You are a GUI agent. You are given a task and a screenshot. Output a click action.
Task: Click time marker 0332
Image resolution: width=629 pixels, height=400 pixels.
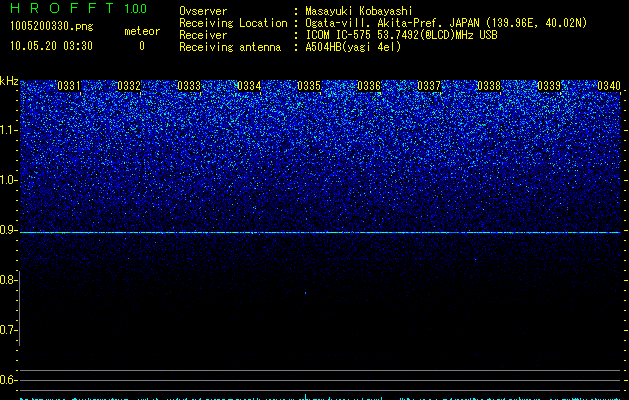click(129, 86)
